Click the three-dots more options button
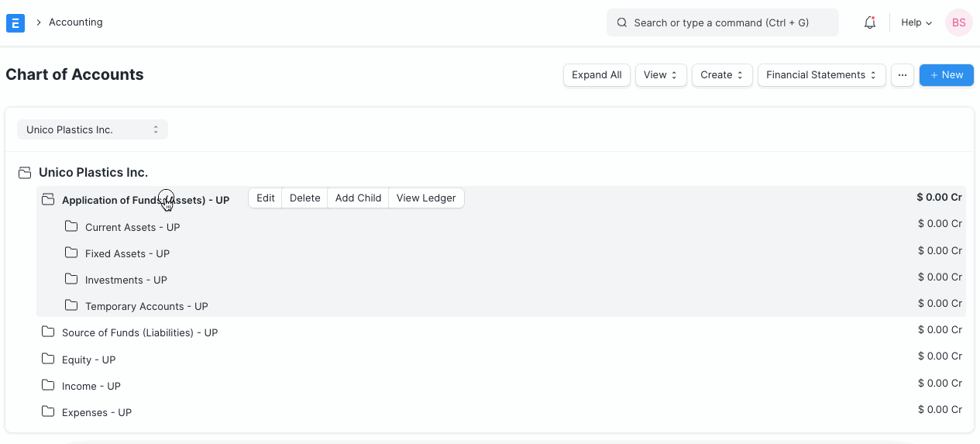The image size is (980, 444). [x=902, y=75]
